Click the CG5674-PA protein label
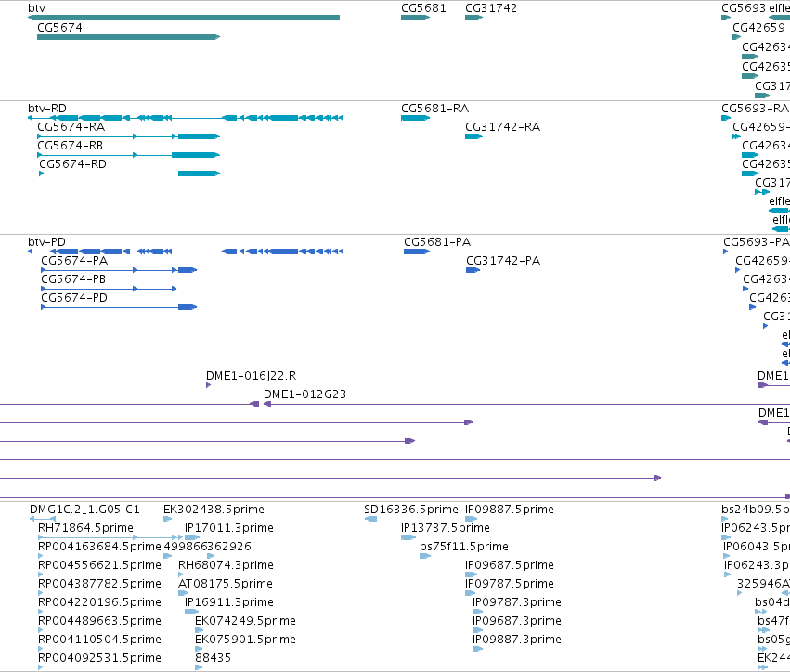 (x=74, y=261)
